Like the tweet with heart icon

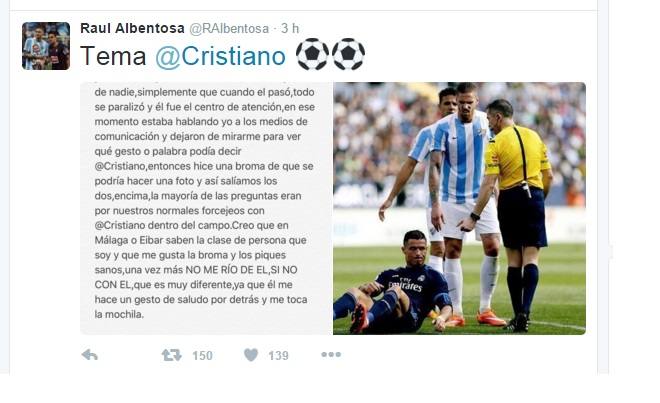[251, 355]
